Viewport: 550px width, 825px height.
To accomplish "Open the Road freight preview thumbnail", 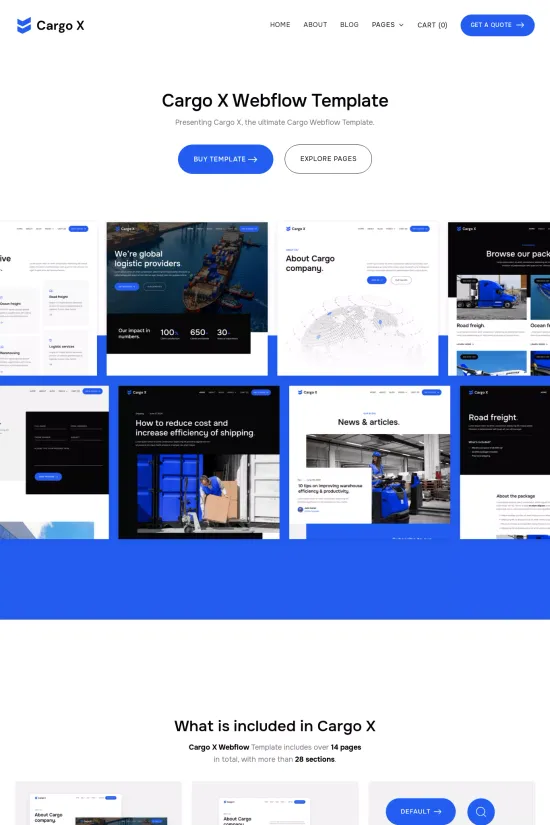I will (505, 462).
